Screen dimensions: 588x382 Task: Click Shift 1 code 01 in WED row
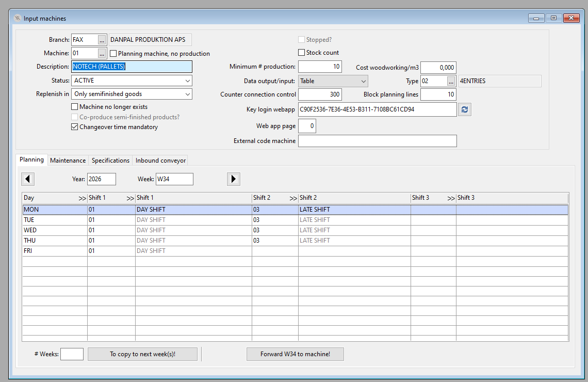[111, 230]
